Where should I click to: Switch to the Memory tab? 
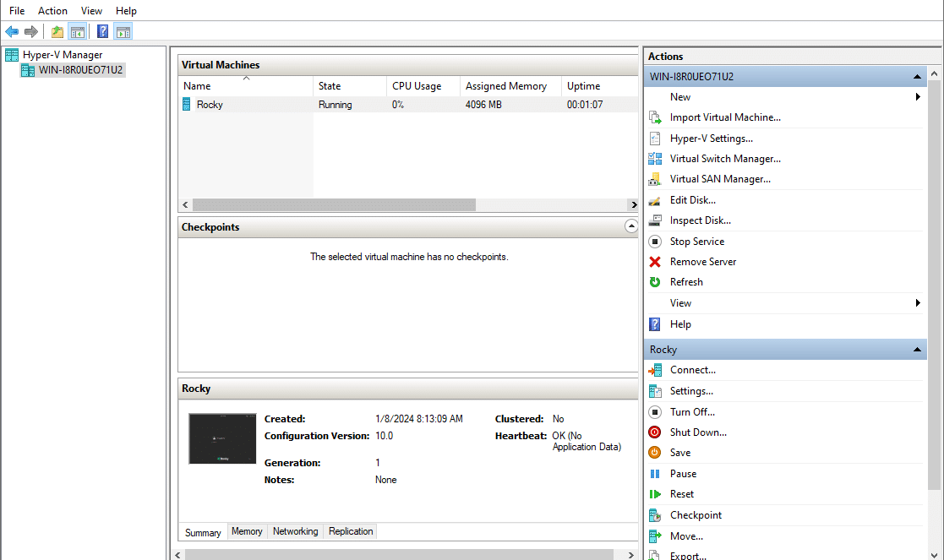(x=247, y=531)
